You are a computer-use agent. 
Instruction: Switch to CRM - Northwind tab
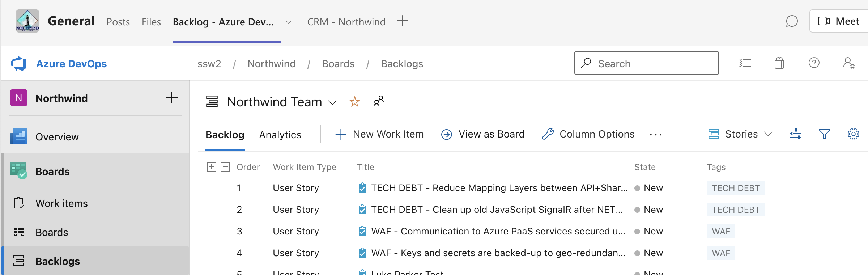tap(346, 22)
